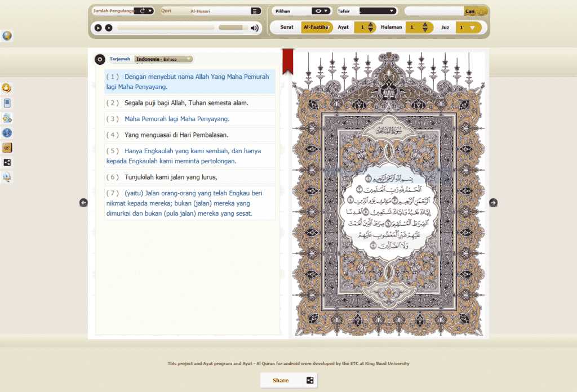The image size is (577, 392).
Task: Select verse 5 'Hanya Engkaulah yang kami sembah'
Action: point(190,156)
